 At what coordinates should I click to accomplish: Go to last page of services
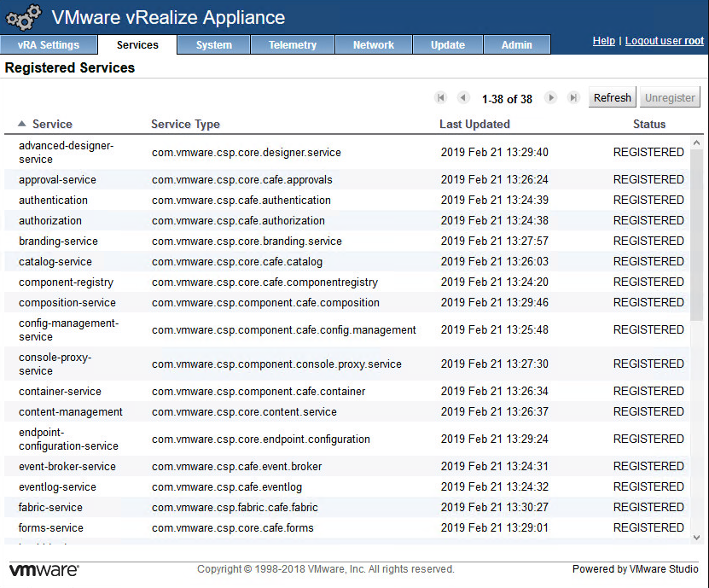(573, 98)
